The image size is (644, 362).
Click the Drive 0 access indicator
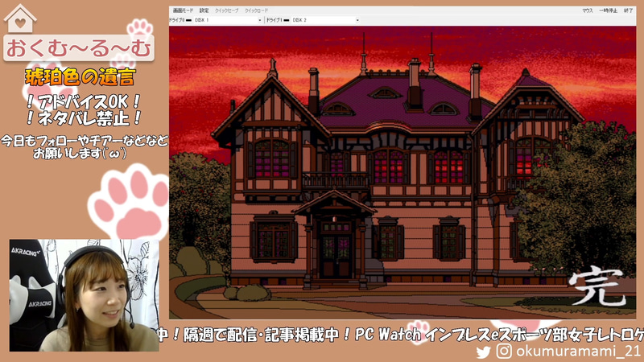tap(189, 19)
